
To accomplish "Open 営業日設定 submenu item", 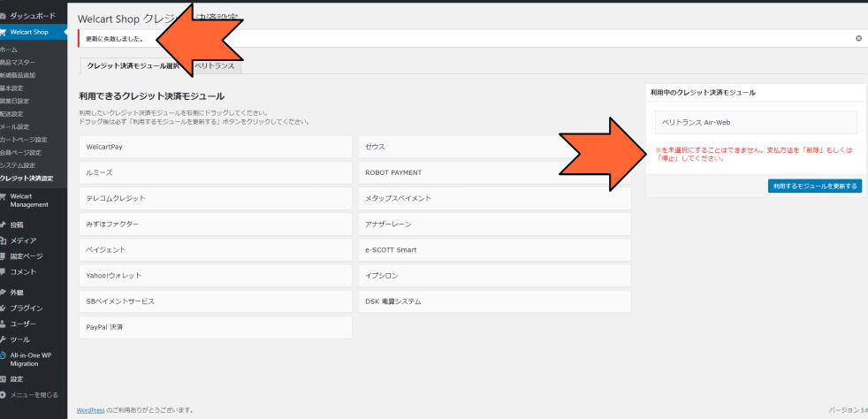I will pos(14,101).
